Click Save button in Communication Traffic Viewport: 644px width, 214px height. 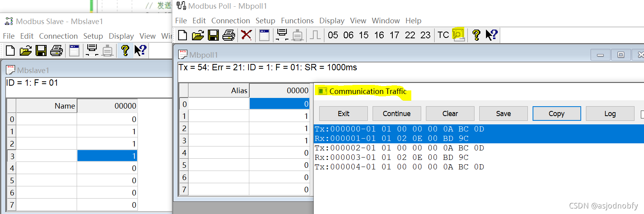[x=503, y=114]
